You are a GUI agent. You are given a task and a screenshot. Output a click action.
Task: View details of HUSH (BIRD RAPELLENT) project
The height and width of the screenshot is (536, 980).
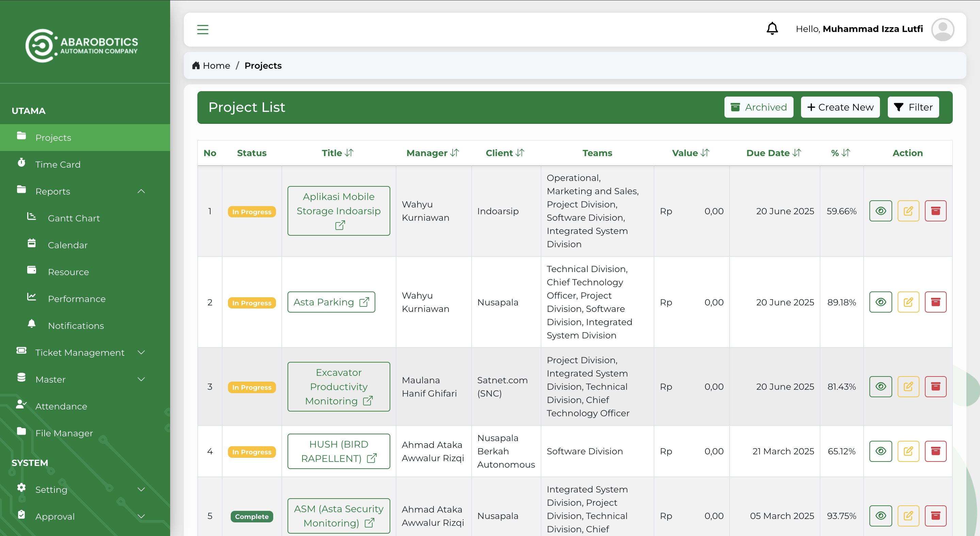pos(880,451)
